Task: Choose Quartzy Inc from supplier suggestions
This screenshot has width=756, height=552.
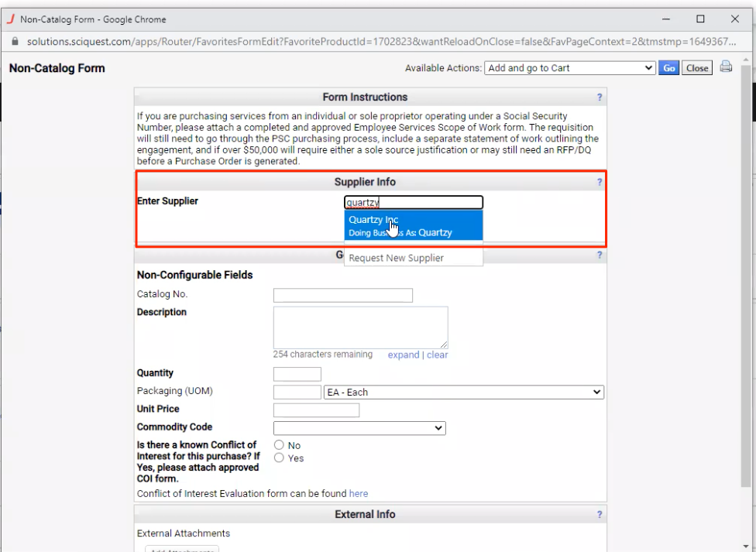Action: [x=413, y=225]
